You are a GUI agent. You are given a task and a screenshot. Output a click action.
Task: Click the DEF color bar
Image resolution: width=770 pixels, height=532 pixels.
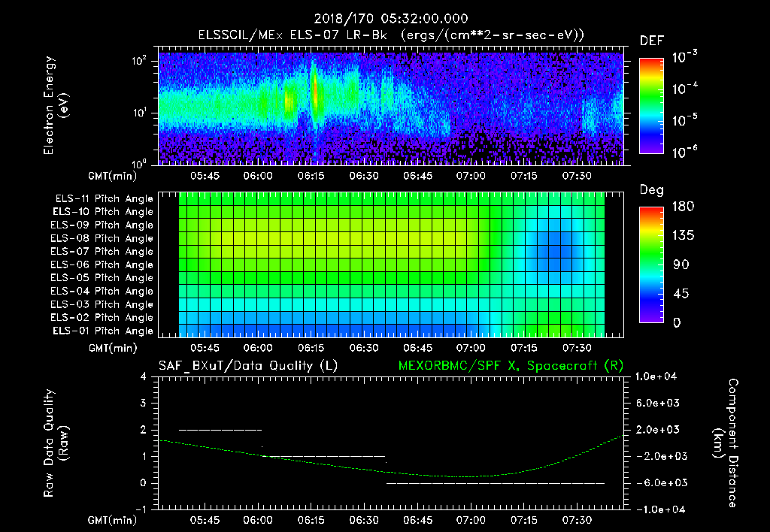pos(651,105)
